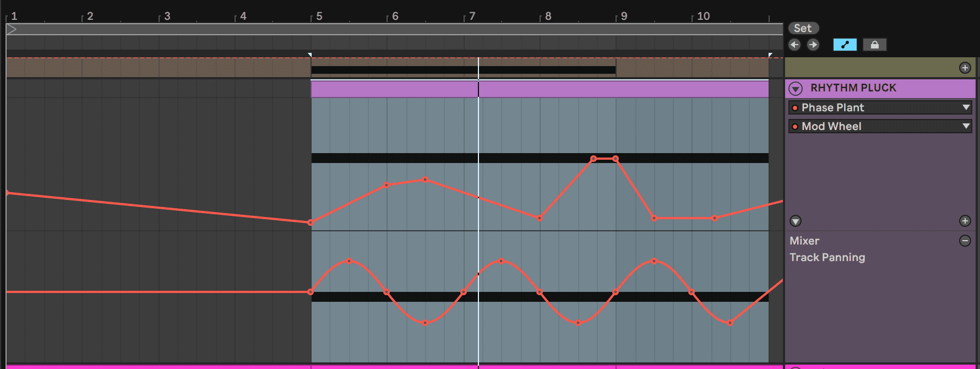Open the Mod Wheel parameter chooser
Viewport: 980px width, 369px height.
tap(880, 126)
